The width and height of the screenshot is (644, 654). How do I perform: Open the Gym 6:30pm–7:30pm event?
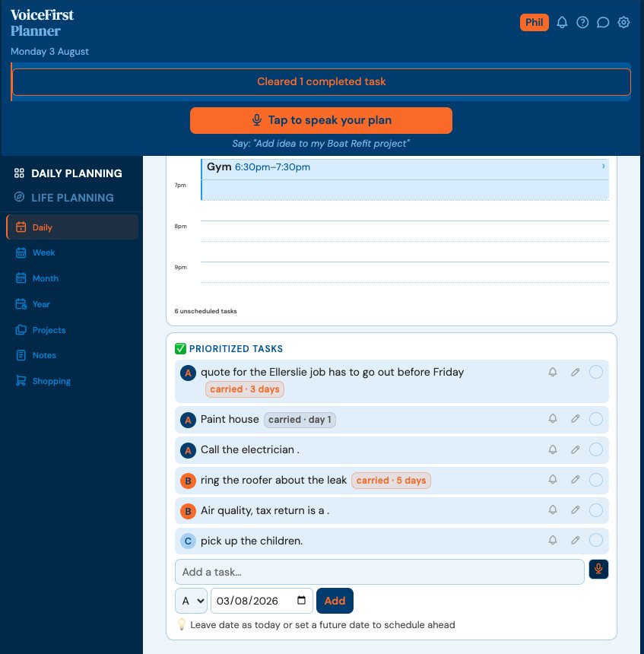[404, 179]
